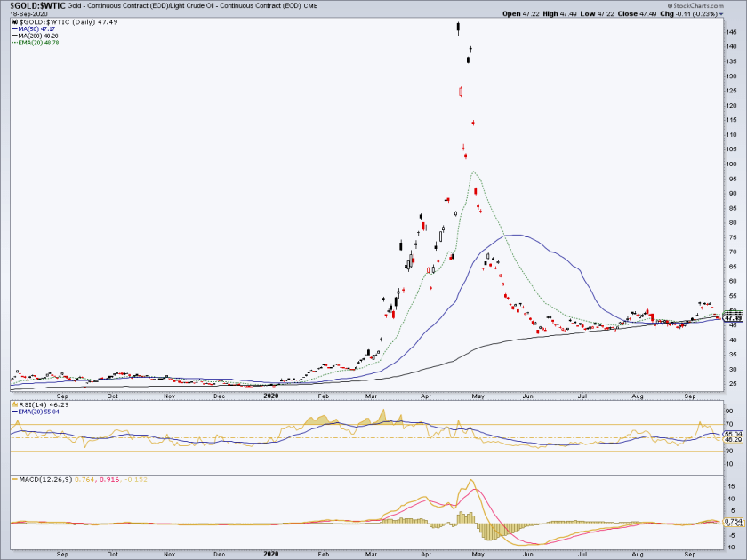Click the Jun label under the MACD panel
The image size is (747, 560).
[527, 555]
